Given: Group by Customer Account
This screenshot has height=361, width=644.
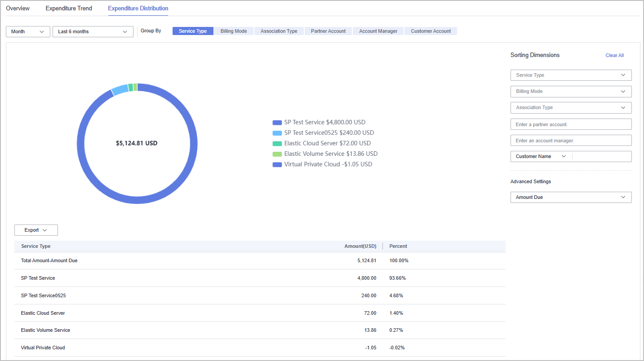Looking at the screenshot, I should click(x=431, y=31).
